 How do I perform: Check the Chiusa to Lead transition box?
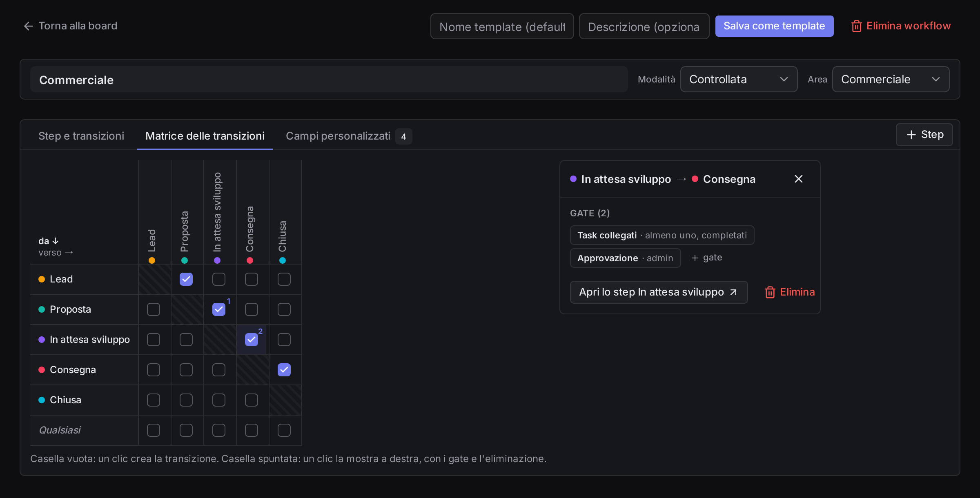click(154, 400)
